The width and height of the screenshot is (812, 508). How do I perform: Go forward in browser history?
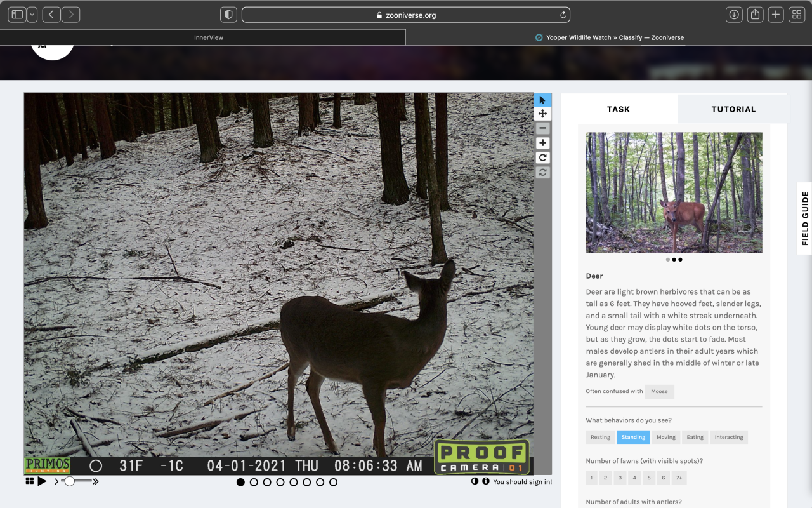70,15
